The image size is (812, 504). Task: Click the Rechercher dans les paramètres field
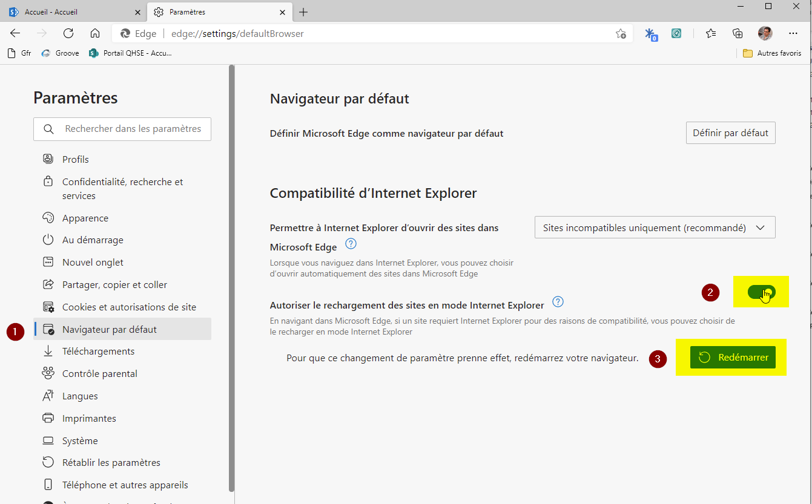[122, 129]
